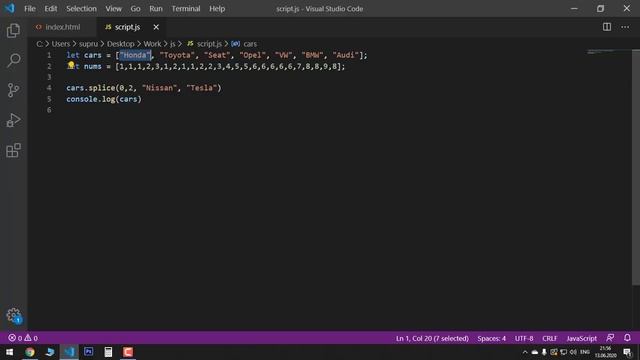640x360 pixels.
Task: Open Photoshop from the taskbar
Action: click(x=89, y=352)
